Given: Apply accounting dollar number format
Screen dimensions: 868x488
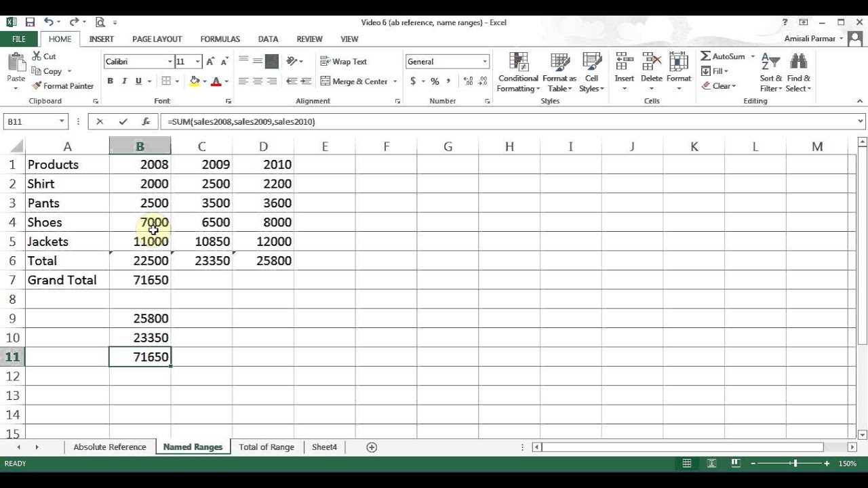Looking at the screenshot, I should pos(413,81).
